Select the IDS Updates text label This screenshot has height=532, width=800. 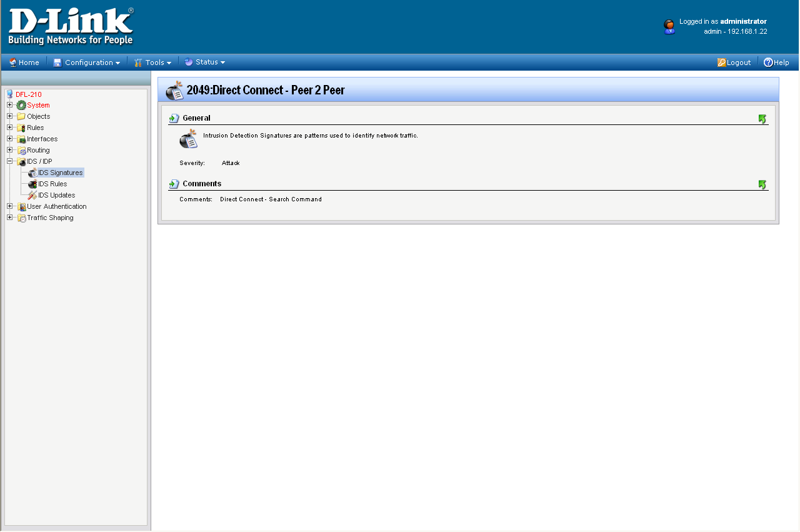tap(57, 195)
